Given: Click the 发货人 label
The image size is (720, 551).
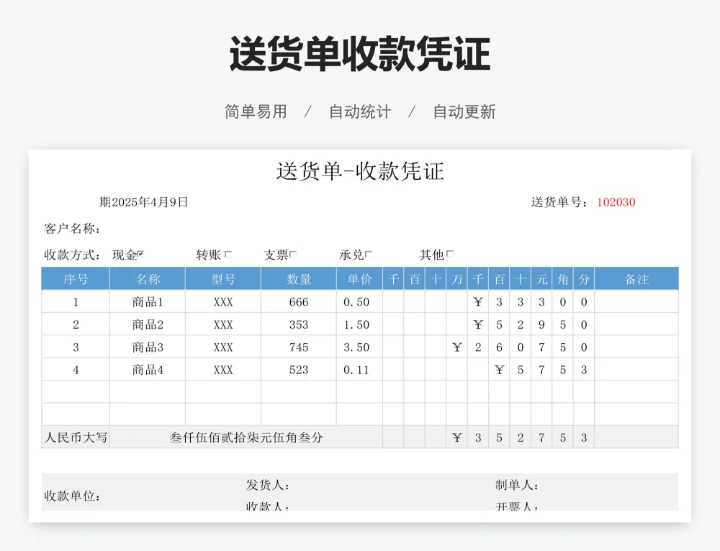Looking at the screenshot, I should 267,485.
